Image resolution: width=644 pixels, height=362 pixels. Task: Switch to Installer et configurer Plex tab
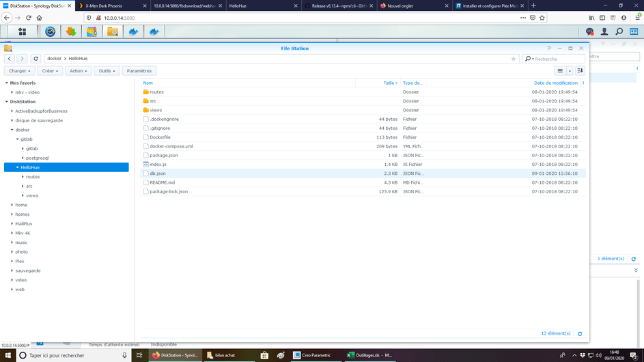pyautogui.click(x=490, y=5)
